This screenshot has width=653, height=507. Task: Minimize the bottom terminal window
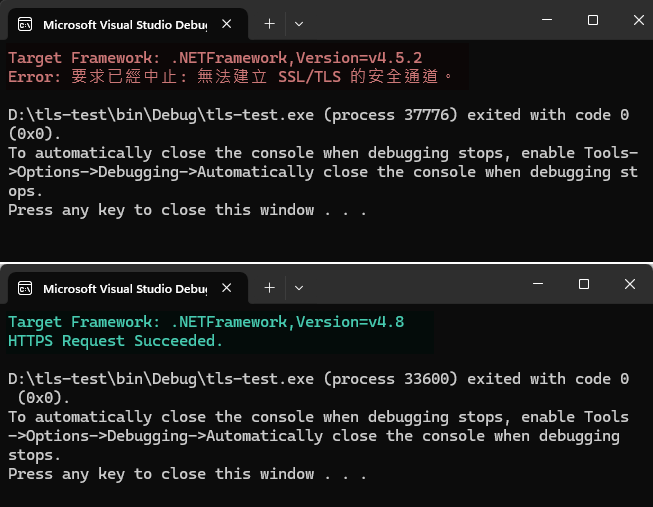click(537, 285)
